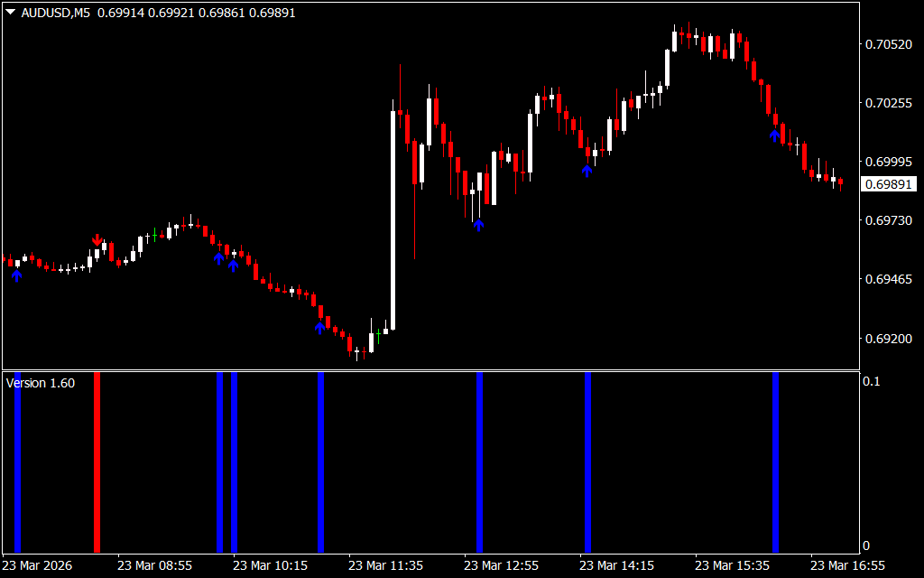Select blue arrow above the 12:55 time label

478,225
